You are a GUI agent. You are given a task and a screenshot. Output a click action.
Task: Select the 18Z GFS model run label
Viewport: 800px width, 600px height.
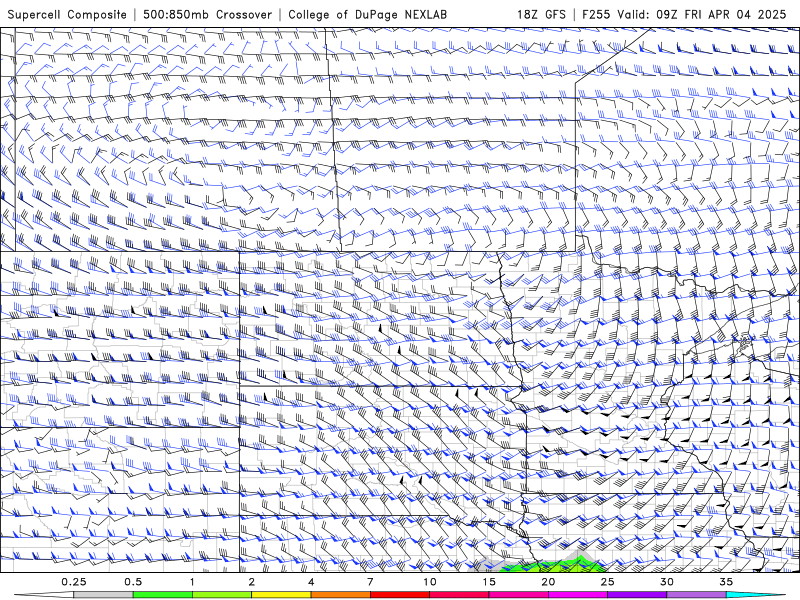point(541,14)
